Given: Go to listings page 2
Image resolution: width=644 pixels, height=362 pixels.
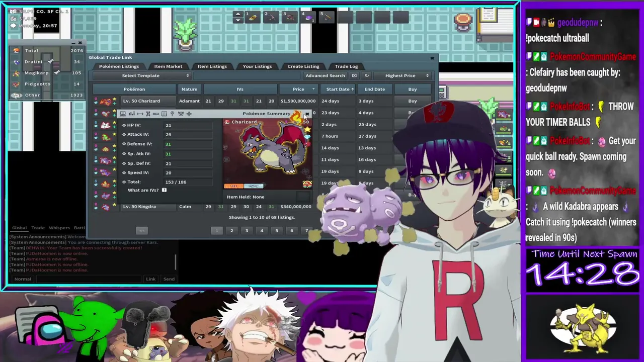Looking at the screenshot, I should tap(231, 231).
